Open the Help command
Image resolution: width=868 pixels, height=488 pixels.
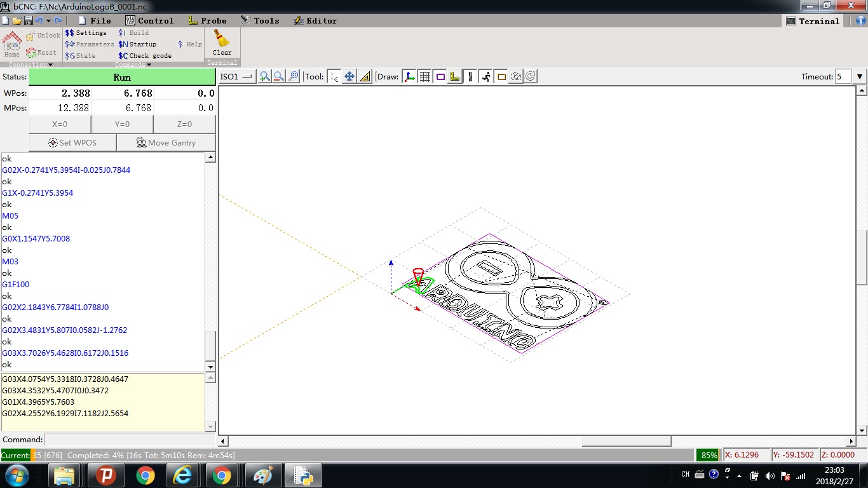[x=189, y=44]
